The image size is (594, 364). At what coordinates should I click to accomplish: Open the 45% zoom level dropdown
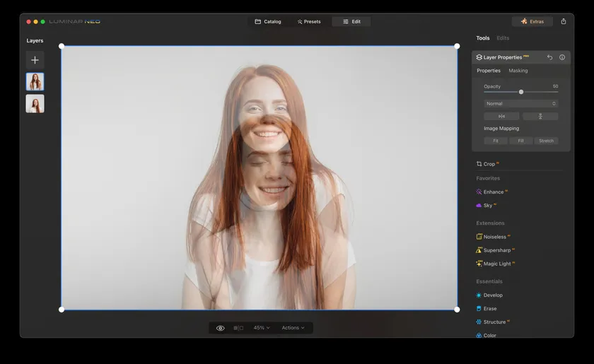click(x=262, y=328)
